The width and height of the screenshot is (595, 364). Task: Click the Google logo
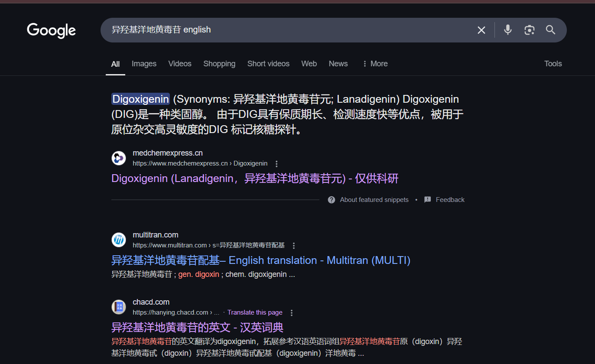point(51,30)
